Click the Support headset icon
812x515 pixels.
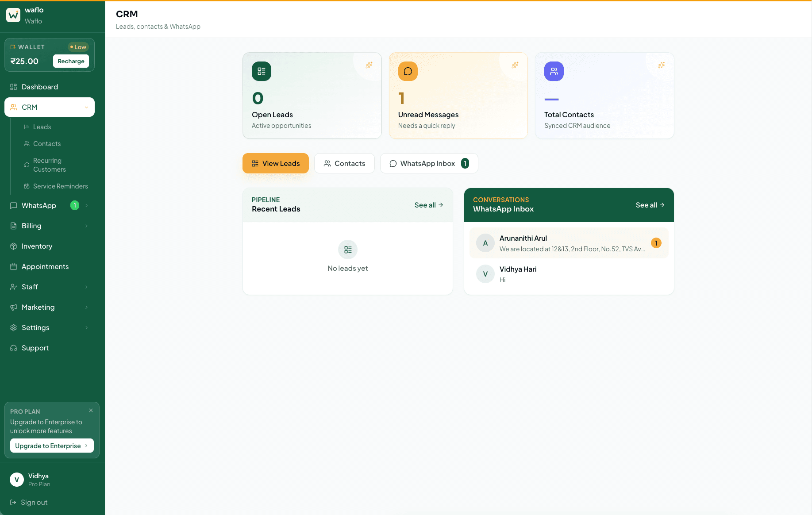[14, 348]
